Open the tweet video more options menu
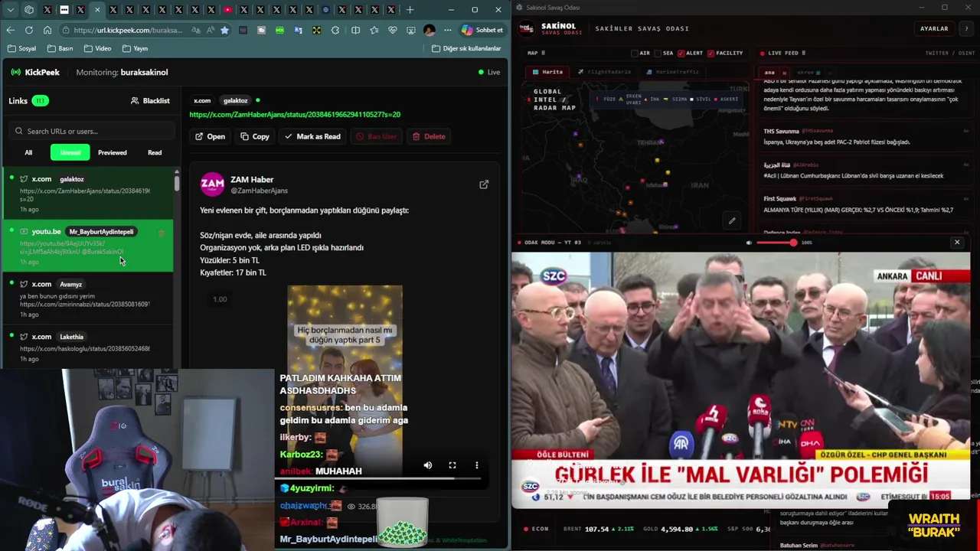 476,465
